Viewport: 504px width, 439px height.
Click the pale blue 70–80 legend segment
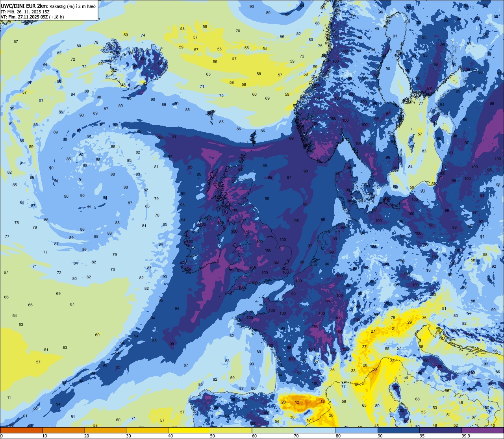(315, 430)
